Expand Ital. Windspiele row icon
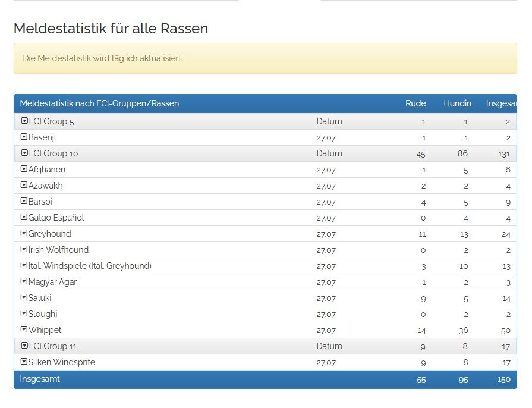Image resolution: width=532 pixels, height=408 pixels. pyautogui.click(x=24, y=265)
